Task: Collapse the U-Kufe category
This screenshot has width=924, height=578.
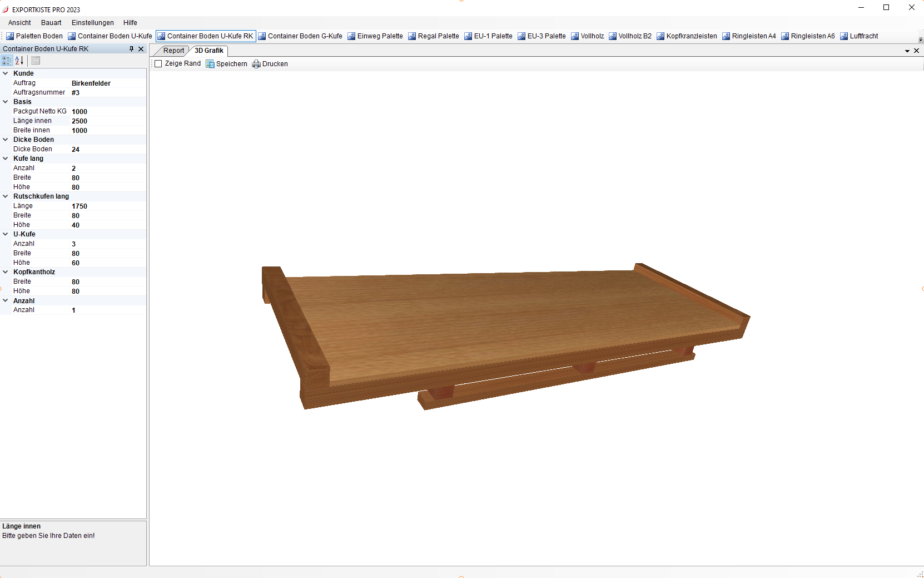Action: point(6,234)
